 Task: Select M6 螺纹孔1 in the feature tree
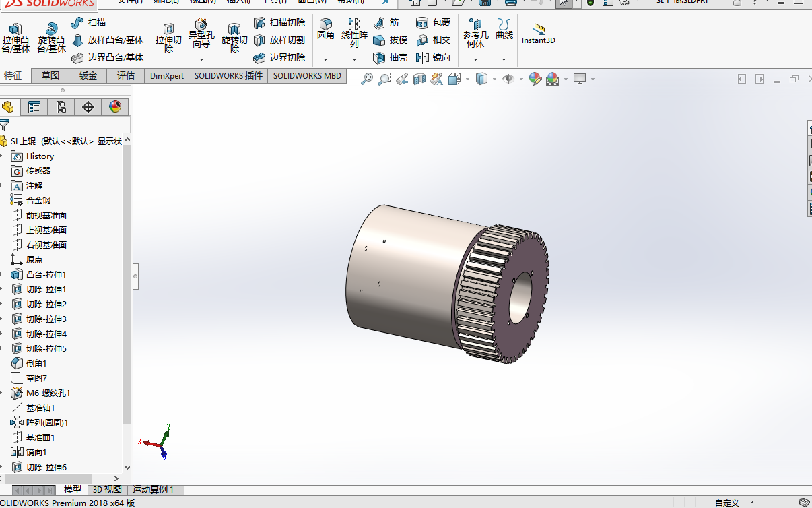point(48,393)
